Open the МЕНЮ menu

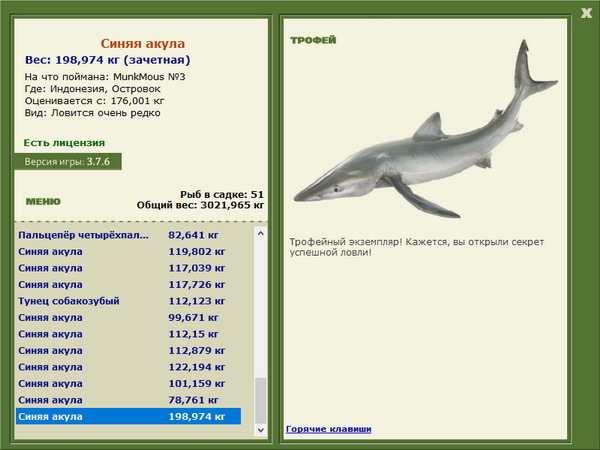(43, 202)
